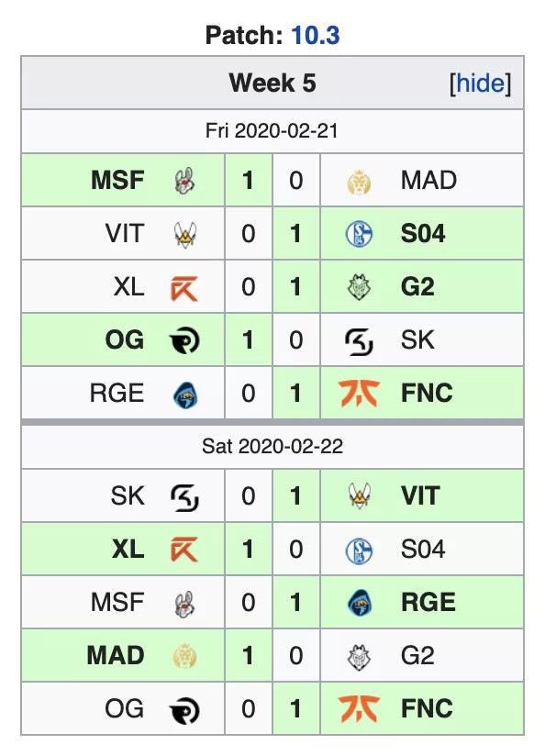This screenshot has width=545, height=756.
Task: Click the Fnatic logo in the OG vs FNC row
Action: (359, 708)
